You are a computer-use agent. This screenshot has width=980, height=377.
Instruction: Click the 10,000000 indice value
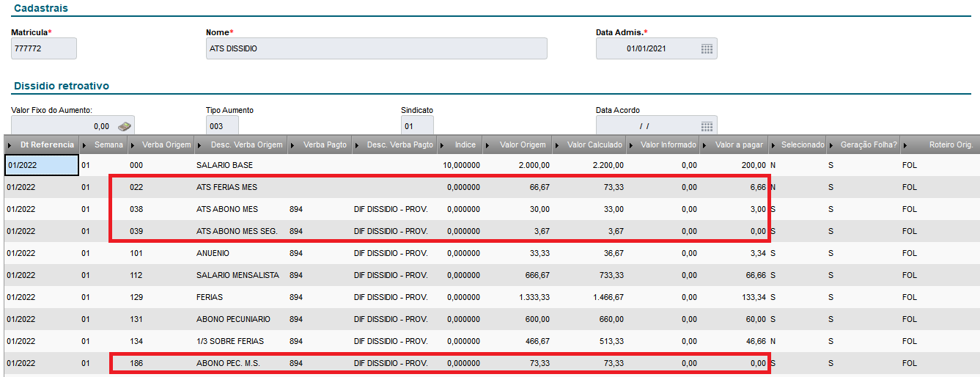[x=461, y=165]
